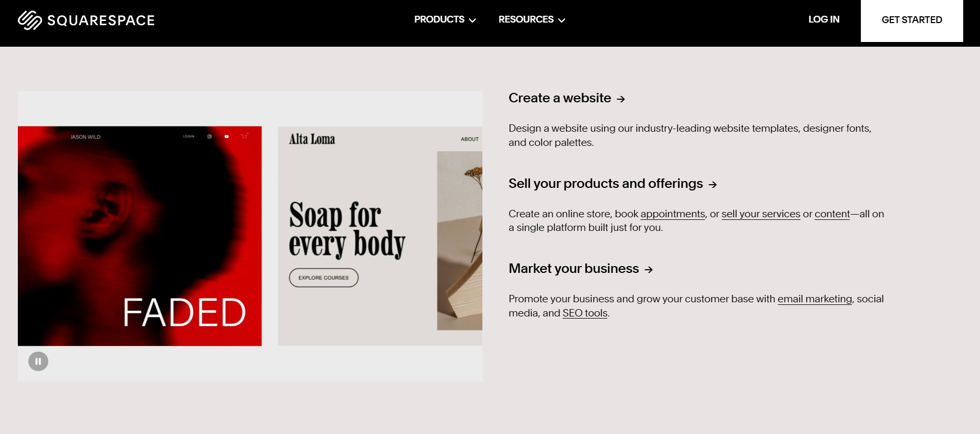Open the Resources menu
980x434 pixels.
click(x=532, y=19)
